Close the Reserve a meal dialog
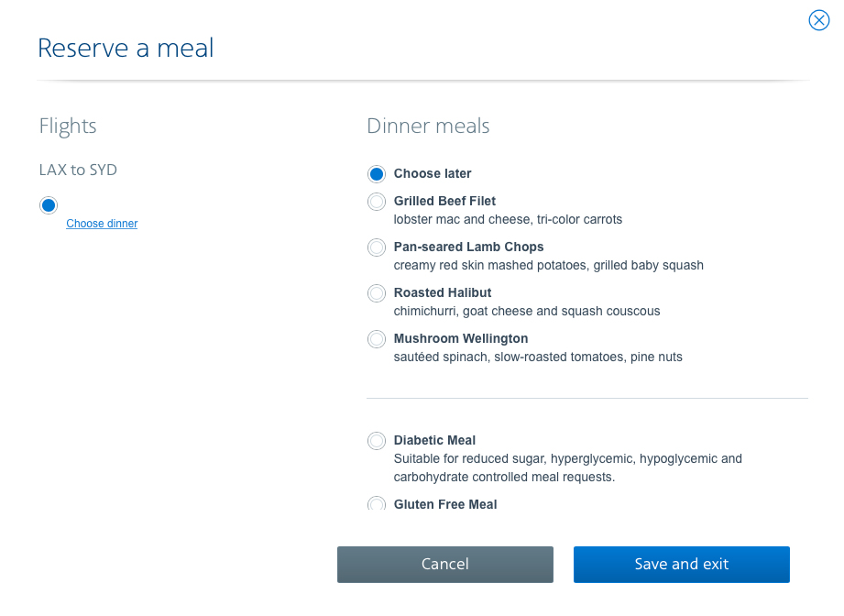 click(818, 20)
